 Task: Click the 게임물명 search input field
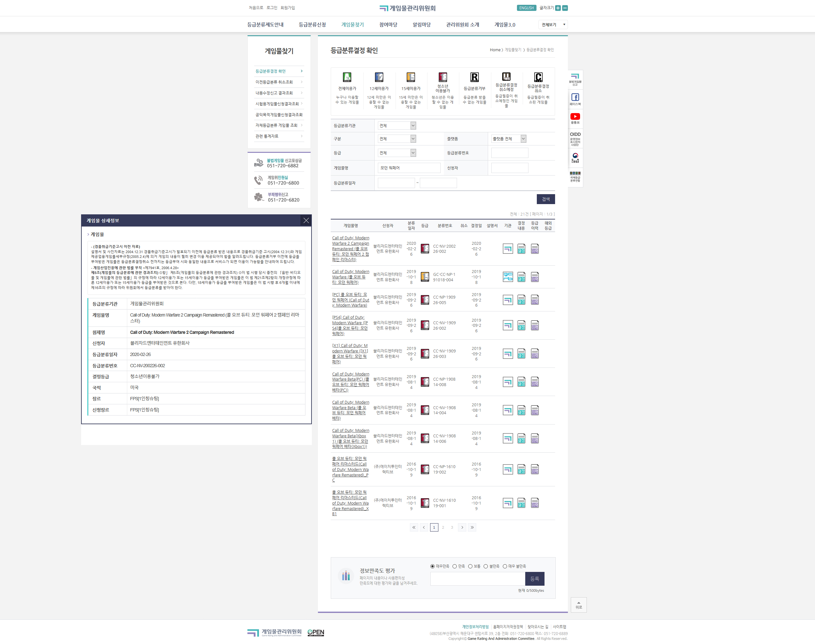point(409,168)
